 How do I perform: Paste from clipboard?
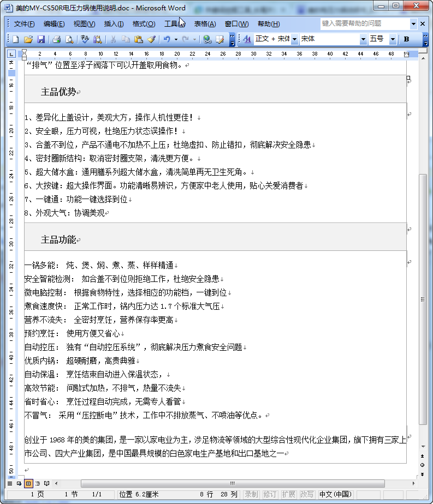139,39
